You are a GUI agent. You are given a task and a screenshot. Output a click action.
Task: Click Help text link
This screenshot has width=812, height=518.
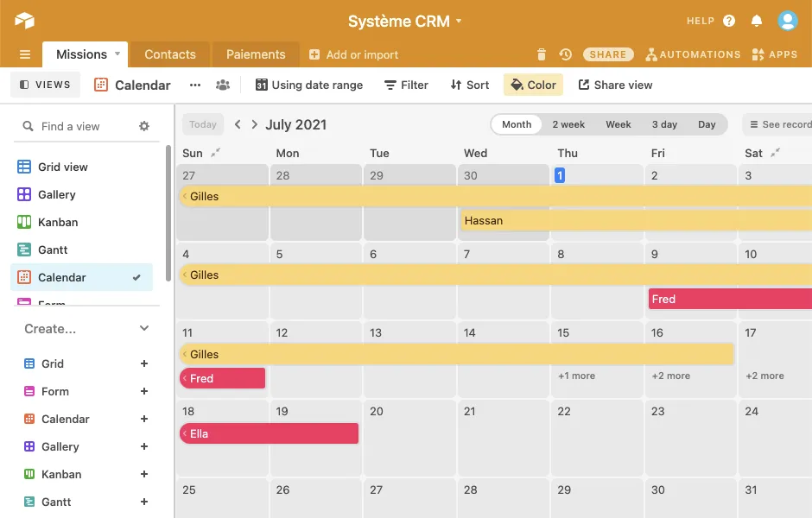click(x=701, y=21)
